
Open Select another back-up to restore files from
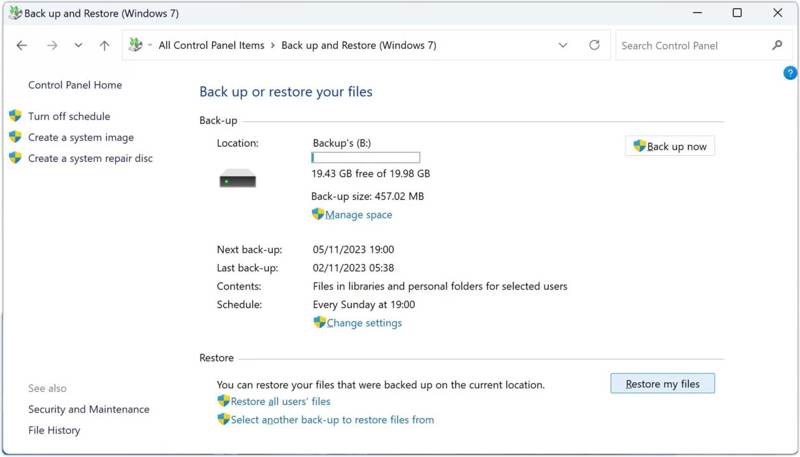pos(332,420)
